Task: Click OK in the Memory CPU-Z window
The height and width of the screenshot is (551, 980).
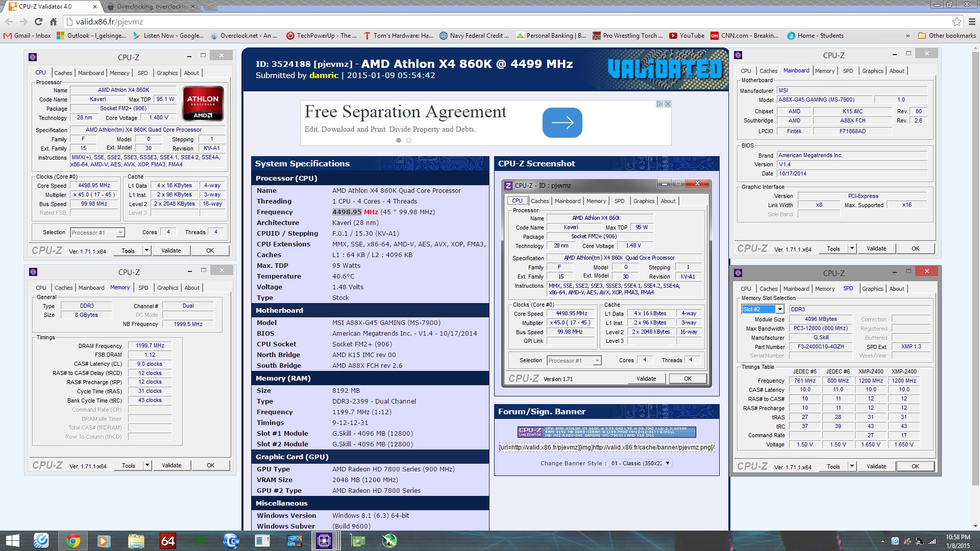Action: pos(210,465)
